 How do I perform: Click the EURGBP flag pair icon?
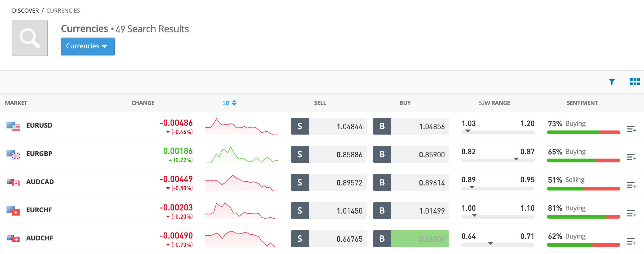pyautogui.click(x=13, y=154)
